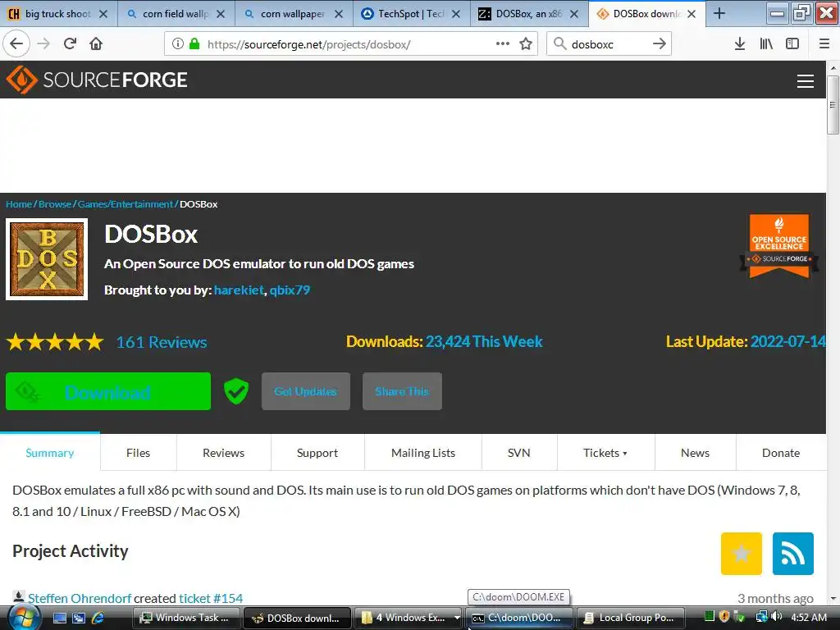Click the five-star rating

click(x=55, y=342)
